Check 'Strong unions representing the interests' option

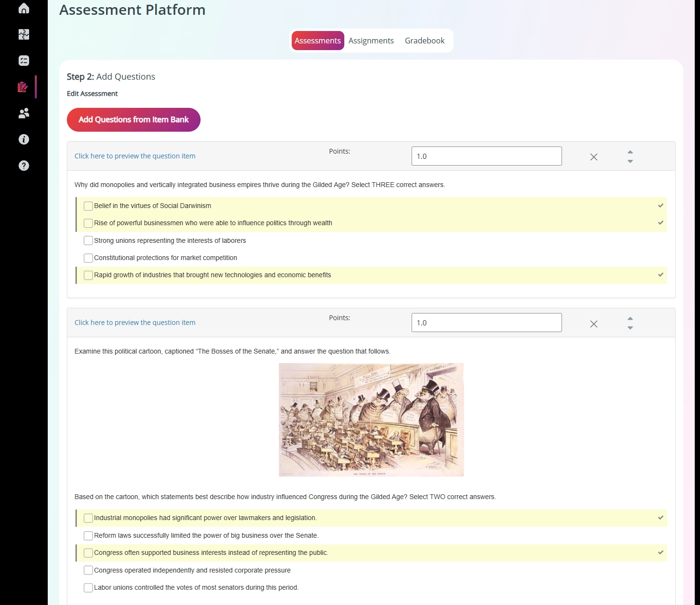(88, 240)
